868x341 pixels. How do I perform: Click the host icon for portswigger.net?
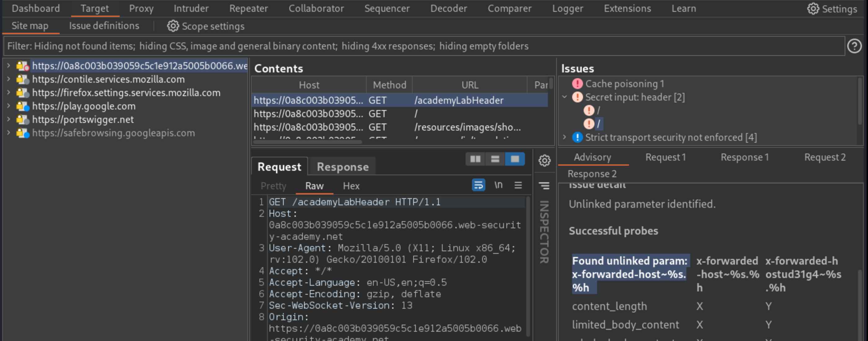(23, 120)
